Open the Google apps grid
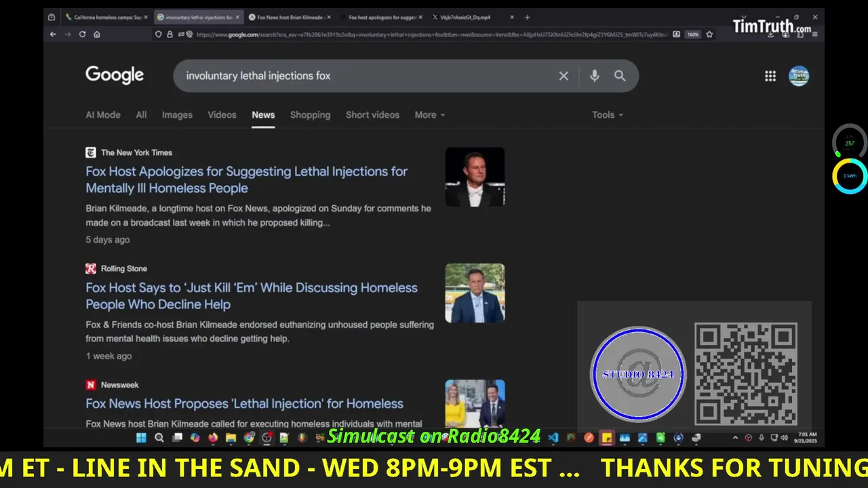This screenshot has width=868, height=488. [770, 76]
